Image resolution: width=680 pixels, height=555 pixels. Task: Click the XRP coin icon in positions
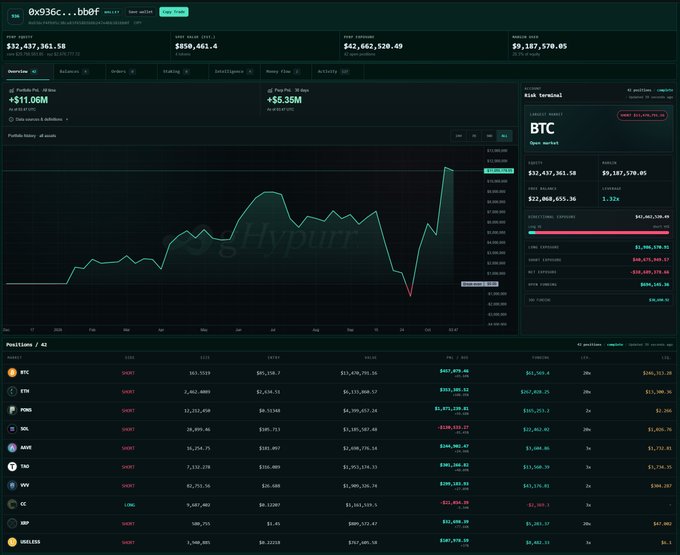coord(12,523)
